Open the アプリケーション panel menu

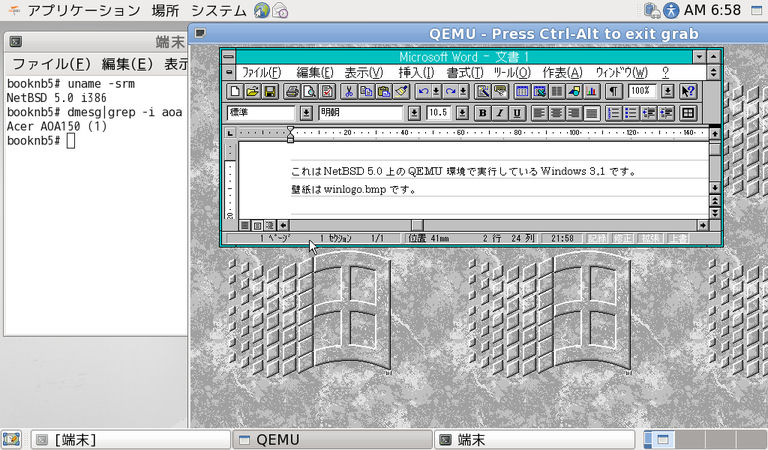(84, 10)
